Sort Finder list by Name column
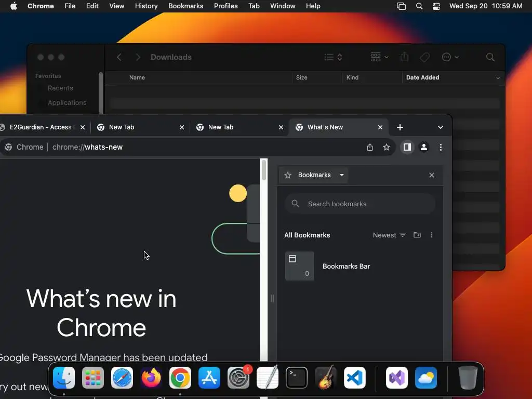 (x=137, y=77)
